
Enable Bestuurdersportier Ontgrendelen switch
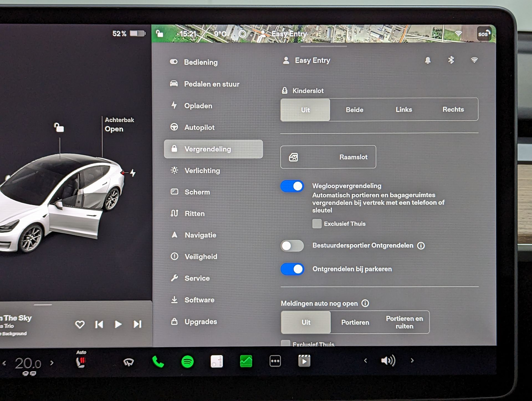pyautogui.click(x=292, y=246)
